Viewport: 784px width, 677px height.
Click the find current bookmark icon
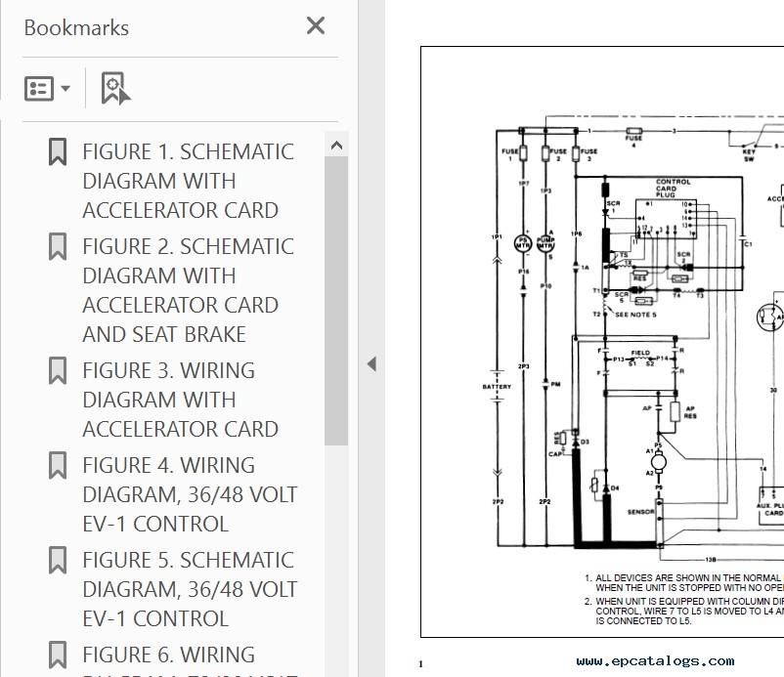(x=115, y=89)
